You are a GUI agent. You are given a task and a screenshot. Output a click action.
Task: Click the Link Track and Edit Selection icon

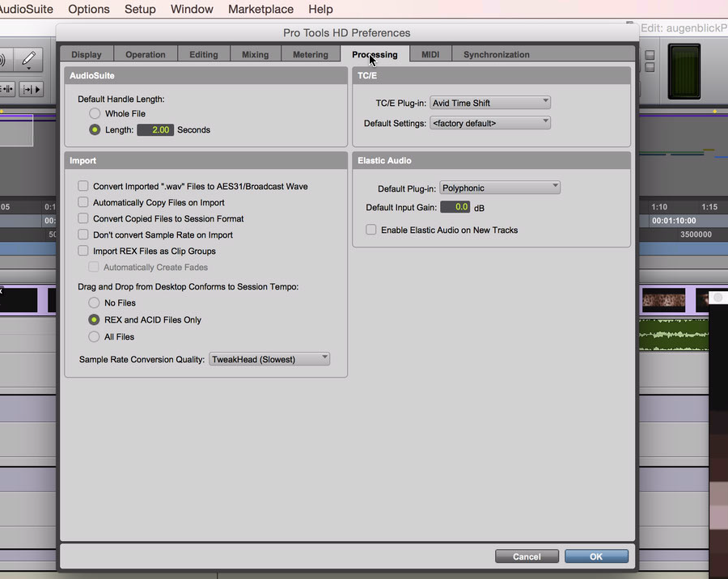point(6,88)
